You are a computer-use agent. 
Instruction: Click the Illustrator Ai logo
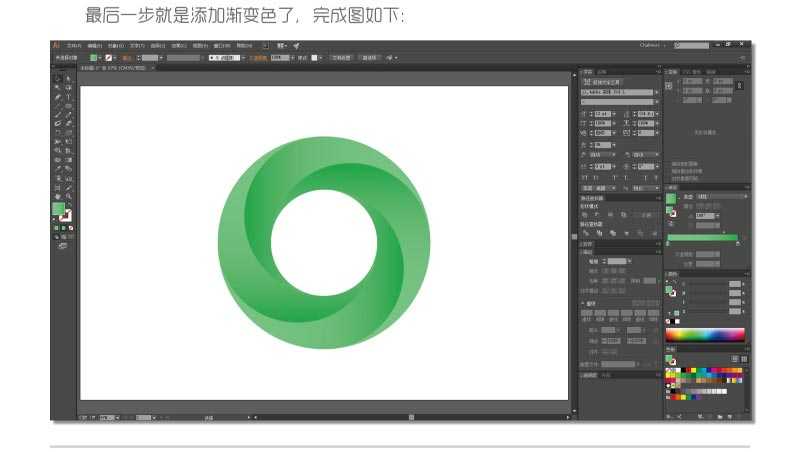[x=57, y=45]
